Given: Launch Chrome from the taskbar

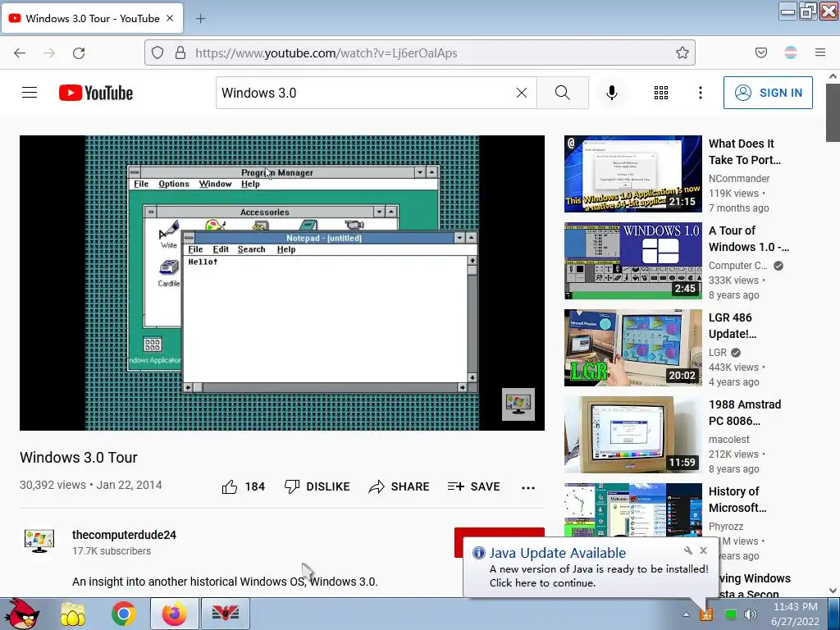Looking at the screenshot, I should coord(123,614).
